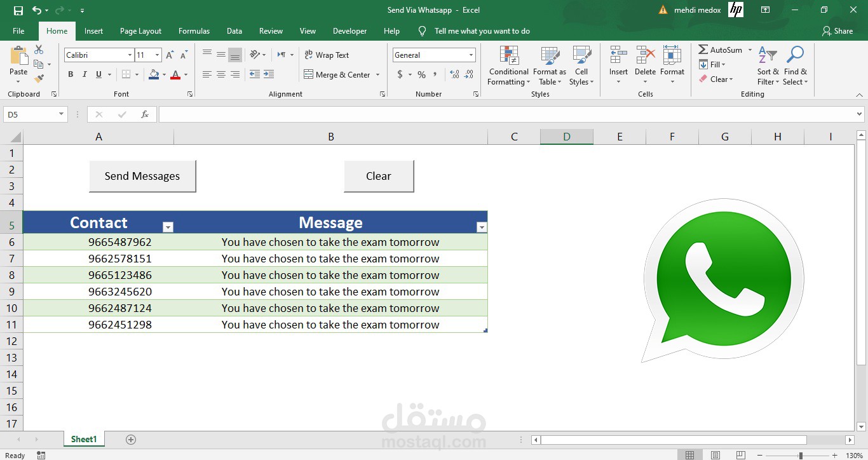868x460 pixels.
Task: Toggle Underline formatting
Action: [x=98, y=74]
